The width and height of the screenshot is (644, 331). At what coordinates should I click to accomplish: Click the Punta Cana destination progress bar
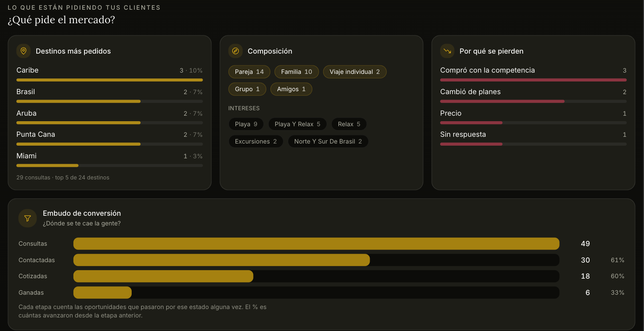(110, 144)
